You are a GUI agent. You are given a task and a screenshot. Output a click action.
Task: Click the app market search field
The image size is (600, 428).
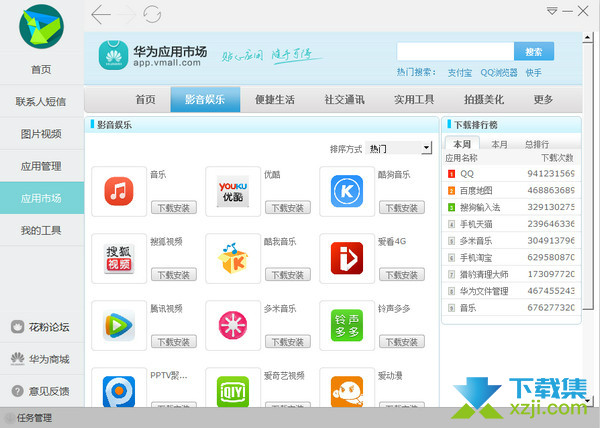[x=455, y=51]
